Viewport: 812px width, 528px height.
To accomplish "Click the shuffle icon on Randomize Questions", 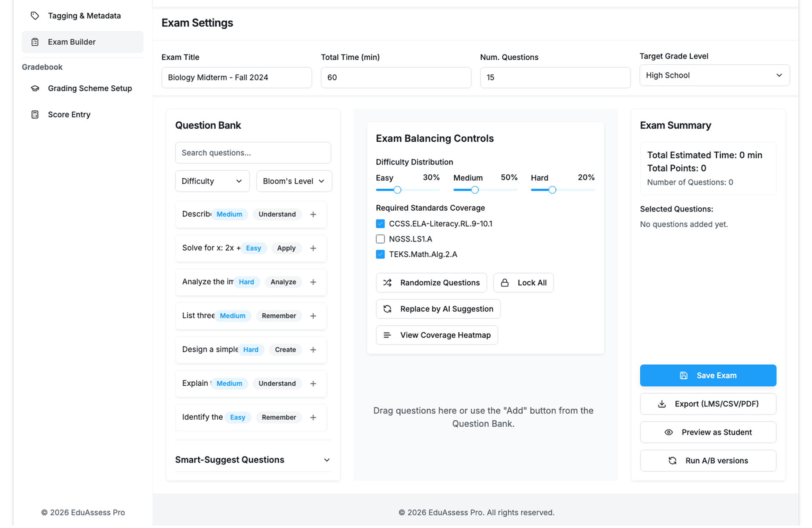I will tap(387, 283).
